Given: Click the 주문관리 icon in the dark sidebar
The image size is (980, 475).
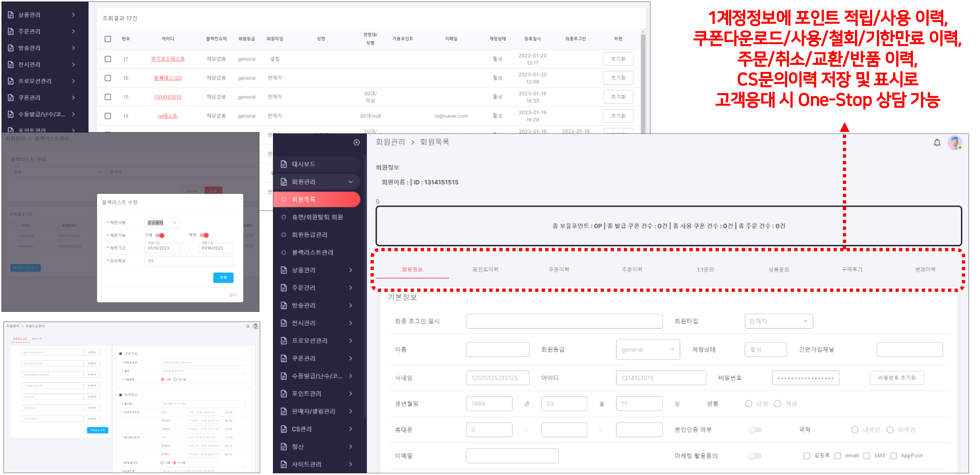Looking at the screenshot, I should click(x=284, y=287).
